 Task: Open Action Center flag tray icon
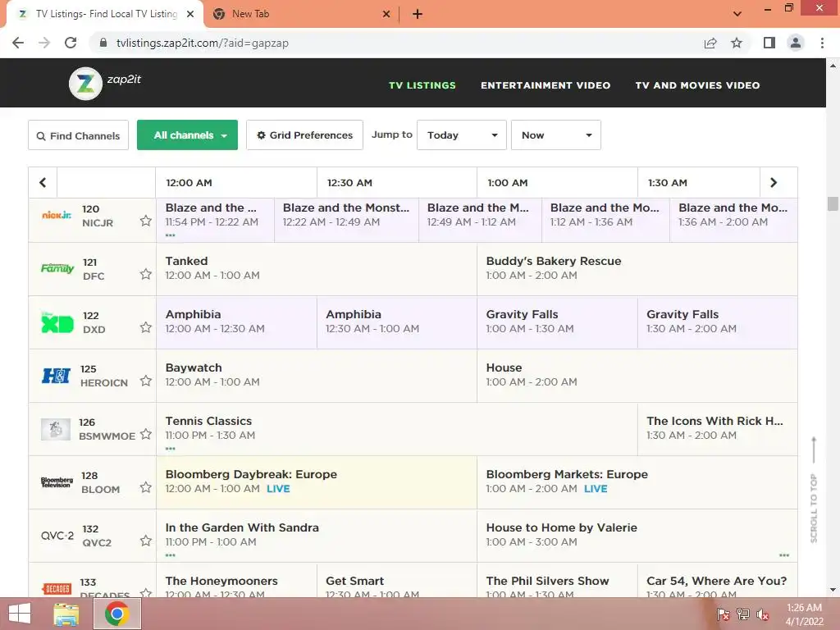723,614
